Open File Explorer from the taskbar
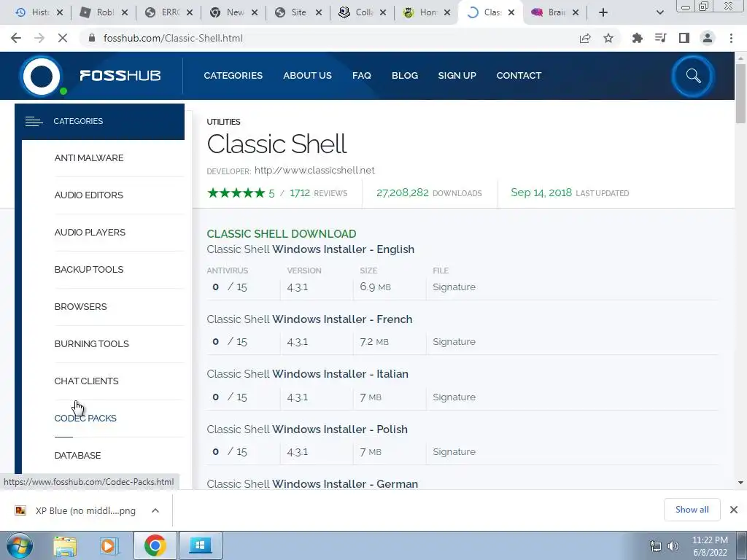 click(65, 546)
